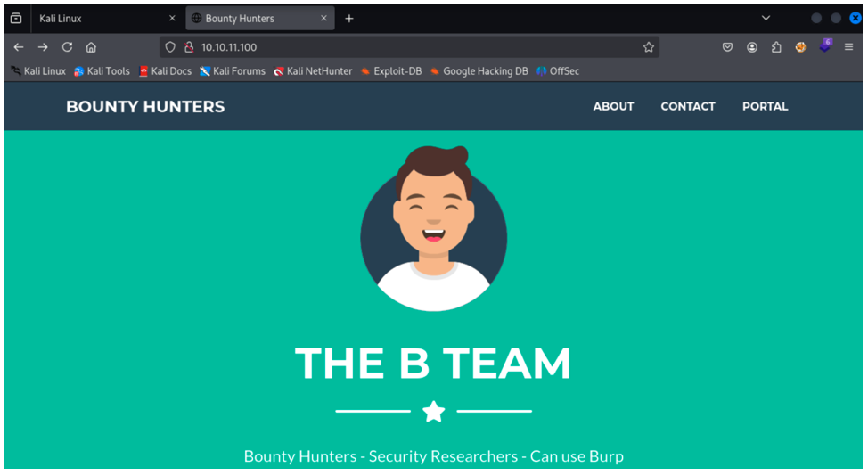868x475 pixels.
Task: Click the address bar showing 10.10.11.100
Action: 410,47
